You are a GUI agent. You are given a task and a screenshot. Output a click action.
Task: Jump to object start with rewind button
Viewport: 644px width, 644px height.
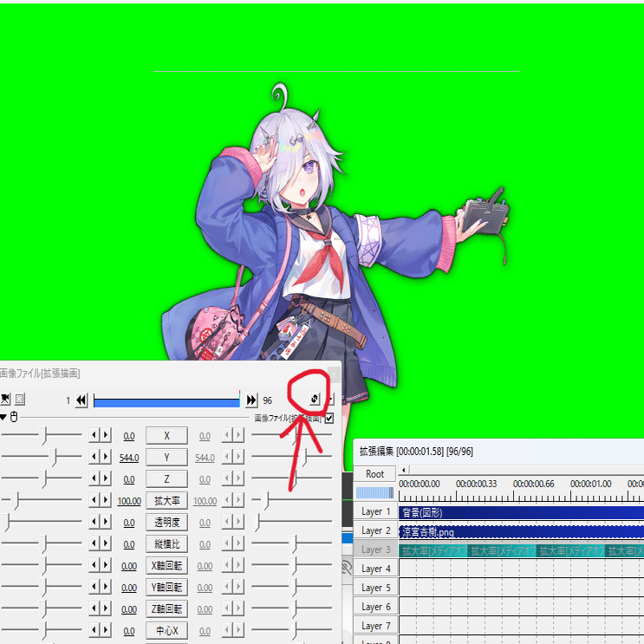tap(81, 400)
